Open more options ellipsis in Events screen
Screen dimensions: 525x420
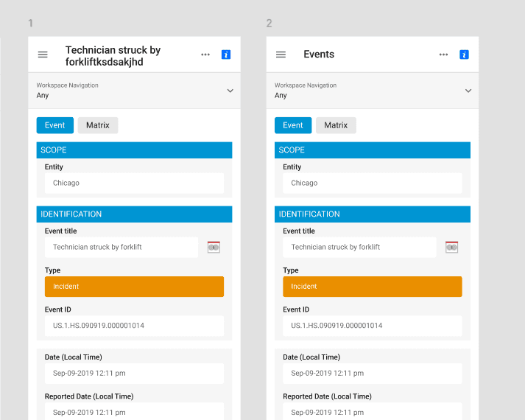pos(443,55)
